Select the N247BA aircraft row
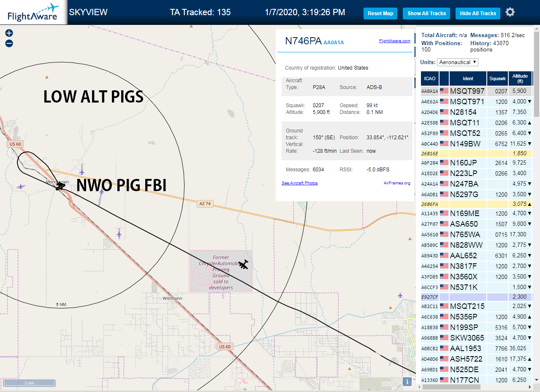Image resolution: width=540 pixels, height=392 pixels. point(476,184)
